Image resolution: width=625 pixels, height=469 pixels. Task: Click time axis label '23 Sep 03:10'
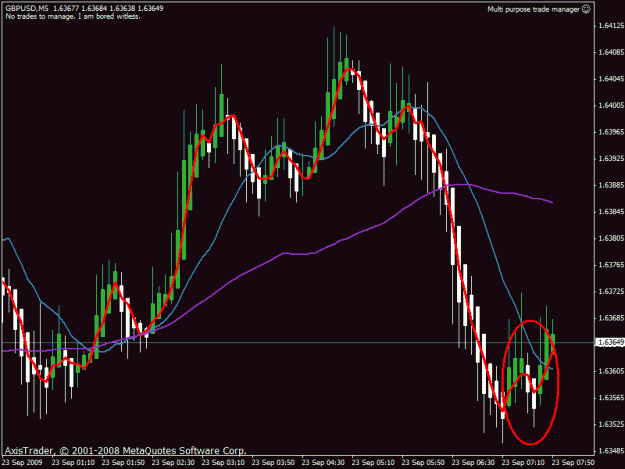(223, 463)
